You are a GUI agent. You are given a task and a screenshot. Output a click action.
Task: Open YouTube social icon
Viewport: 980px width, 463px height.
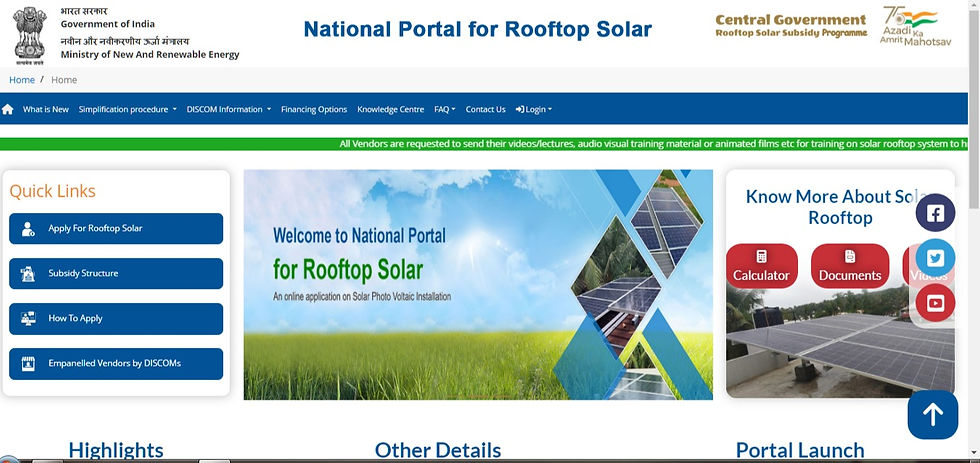pyautogui.click(x=935, y=303)
